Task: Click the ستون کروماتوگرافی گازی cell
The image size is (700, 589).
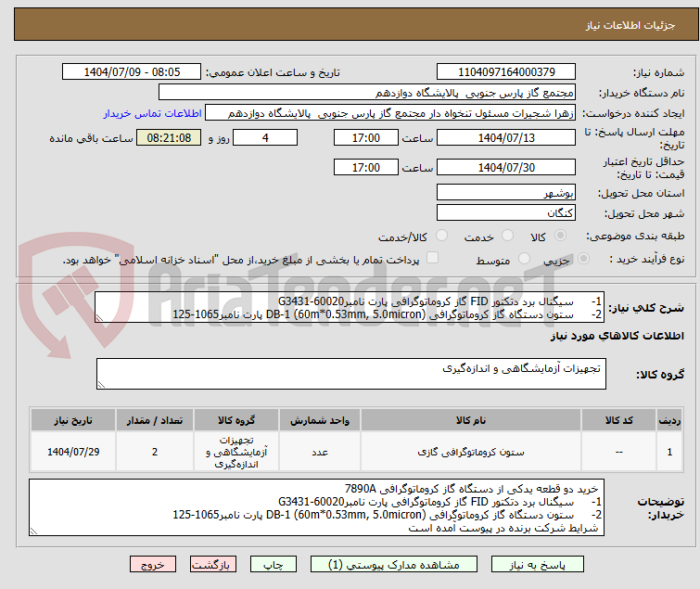Action: point(471,452)
